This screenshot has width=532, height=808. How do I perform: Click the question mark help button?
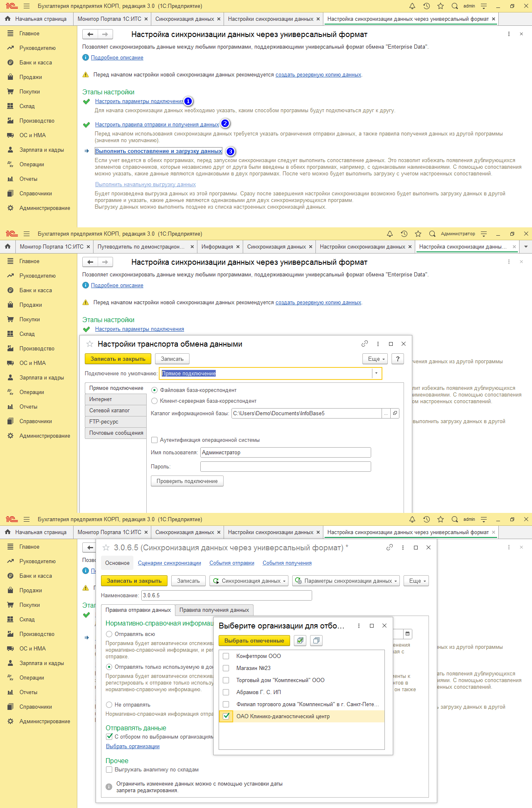coord(398,359)
